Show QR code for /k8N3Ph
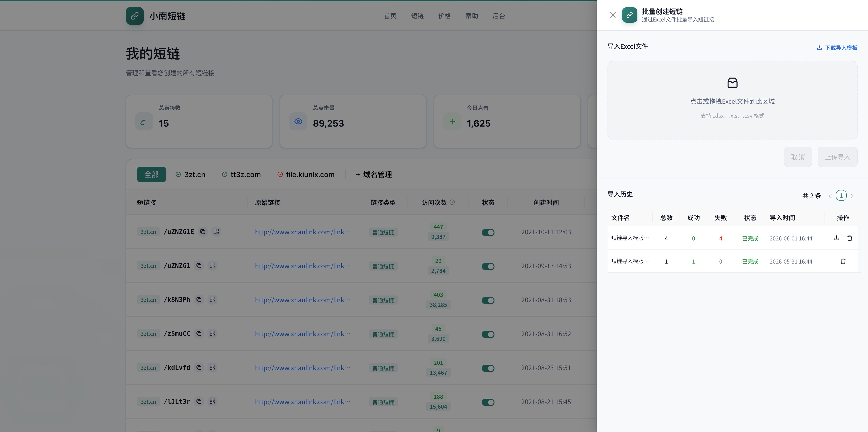 click(212, 300)
